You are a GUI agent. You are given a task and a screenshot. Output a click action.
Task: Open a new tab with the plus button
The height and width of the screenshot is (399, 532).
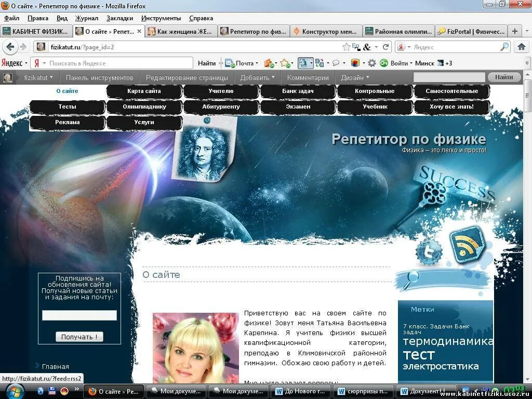click(x=515, y=31)
